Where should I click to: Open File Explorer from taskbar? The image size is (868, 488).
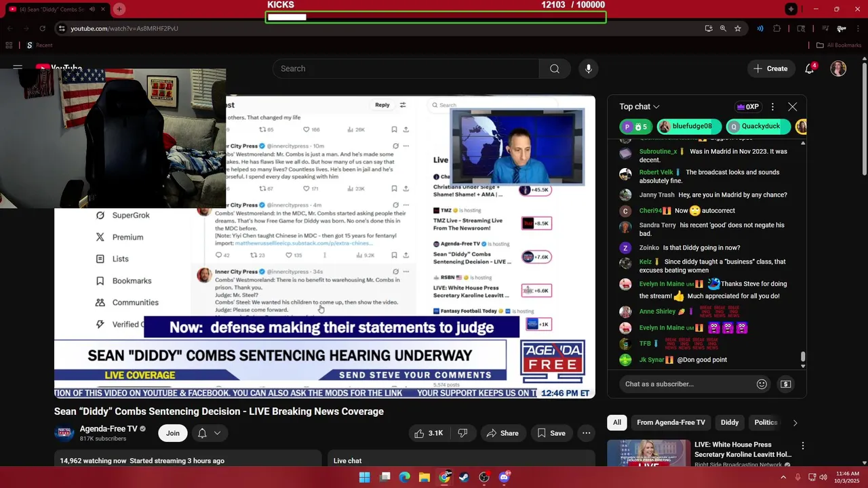tap(424, 477)
